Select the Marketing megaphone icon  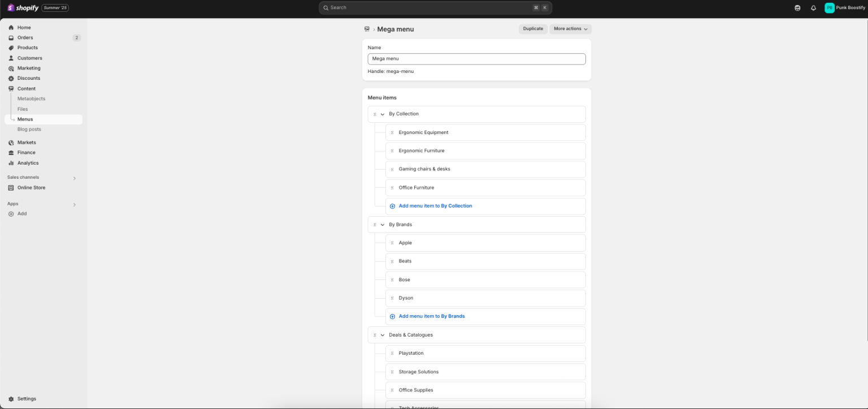11,68
